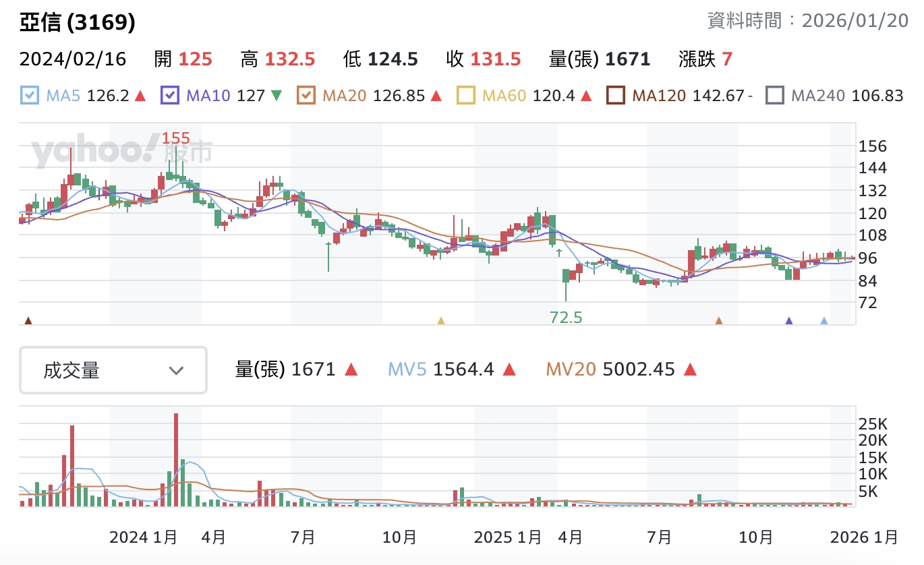Toggle the MA120 checkbox on
924x565 pixels.
pos(616,96)
